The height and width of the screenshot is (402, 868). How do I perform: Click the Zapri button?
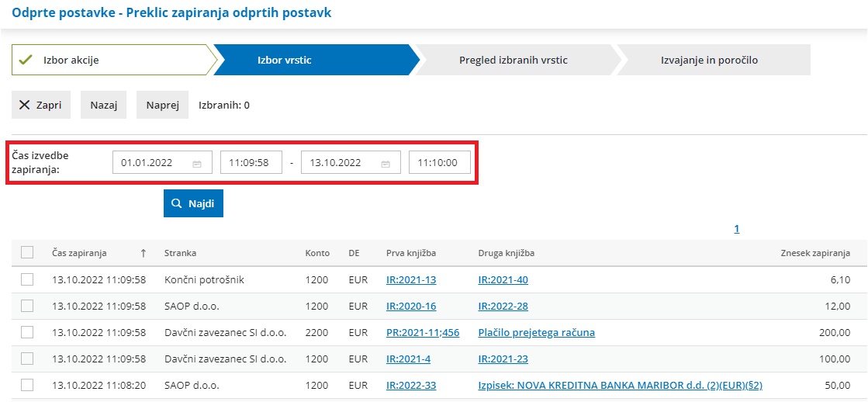coord(41,106)
